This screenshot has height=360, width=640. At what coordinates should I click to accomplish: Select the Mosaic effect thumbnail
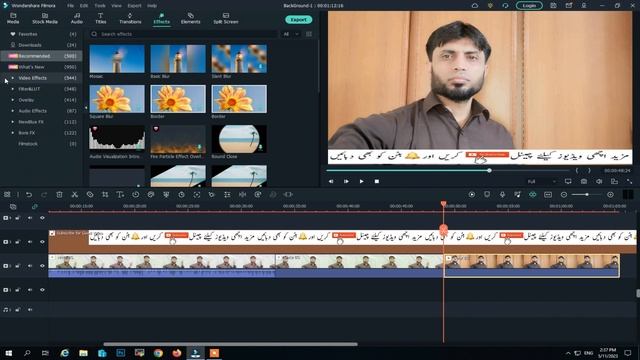point(117,59)
